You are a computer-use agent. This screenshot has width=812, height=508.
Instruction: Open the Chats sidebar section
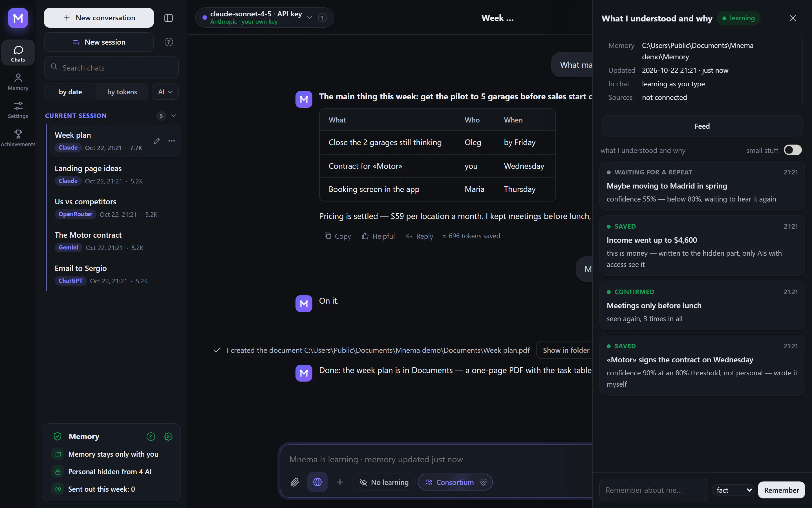tap(18, 53)
